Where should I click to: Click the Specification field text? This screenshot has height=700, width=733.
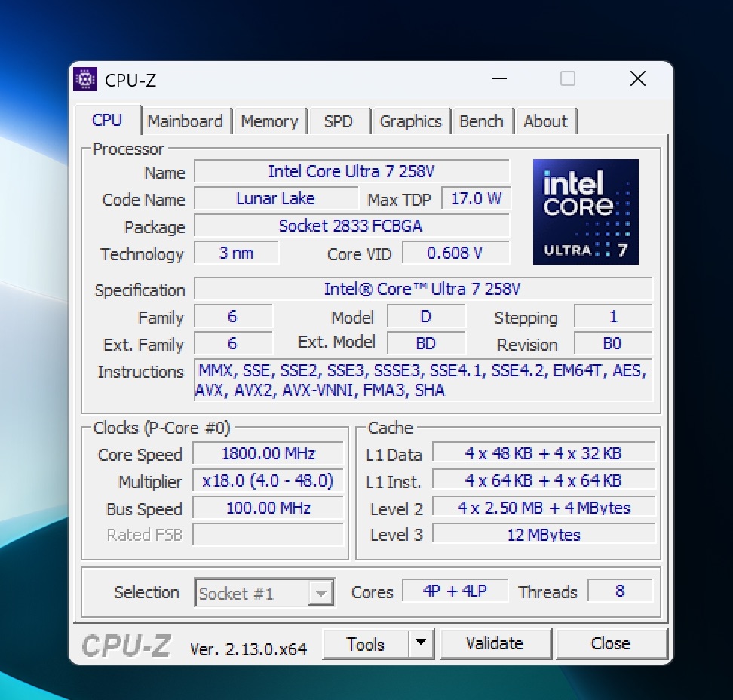pyautogui.click(x=422, y=289)
